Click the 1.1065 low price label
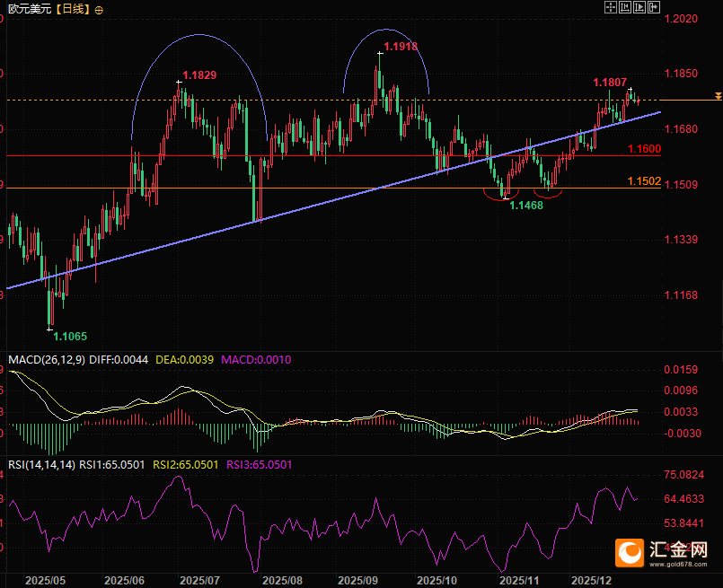This screenshot has width=723, height=588. coord(71,337)
